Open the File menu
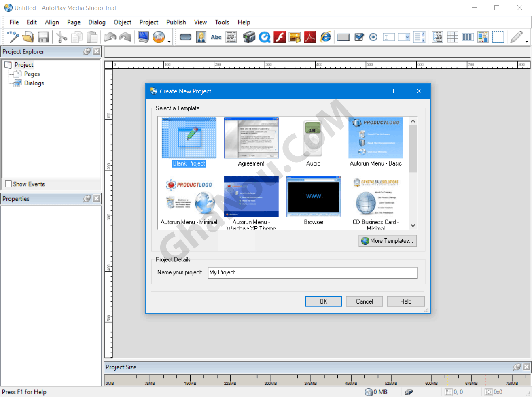Screen dimensions: 532x397 coord(14,22)
